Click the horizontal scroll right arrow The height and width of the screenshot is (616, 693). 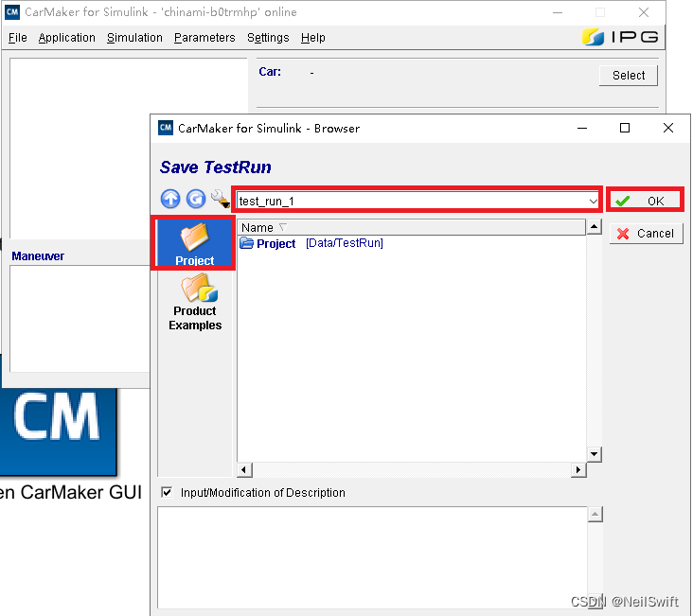pyautogui.click(x=578, y=469)
